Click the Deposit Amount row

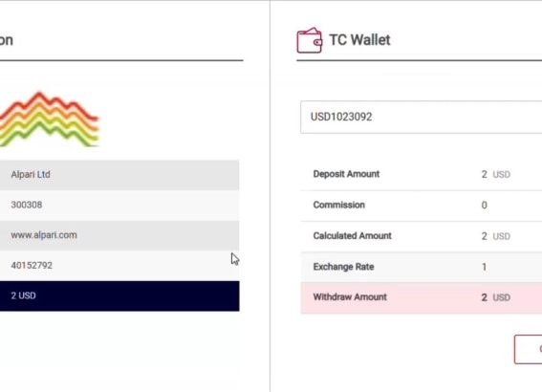422,175
